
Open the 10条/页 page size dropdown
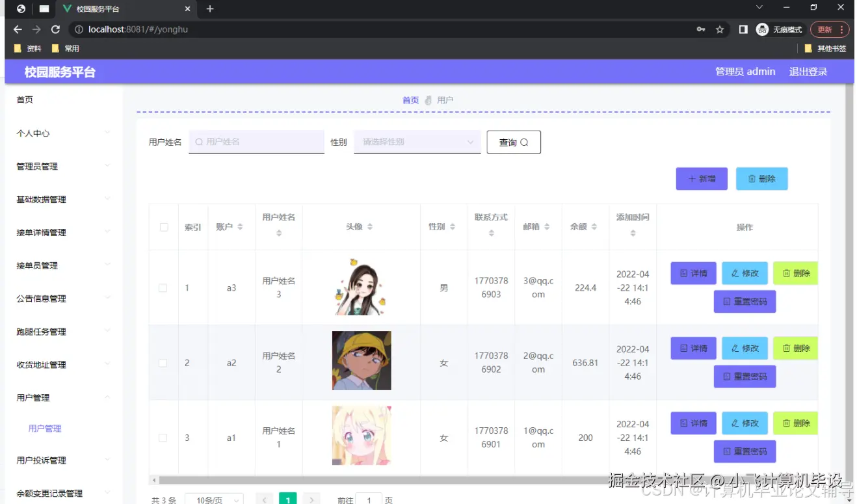pos(215,499)
